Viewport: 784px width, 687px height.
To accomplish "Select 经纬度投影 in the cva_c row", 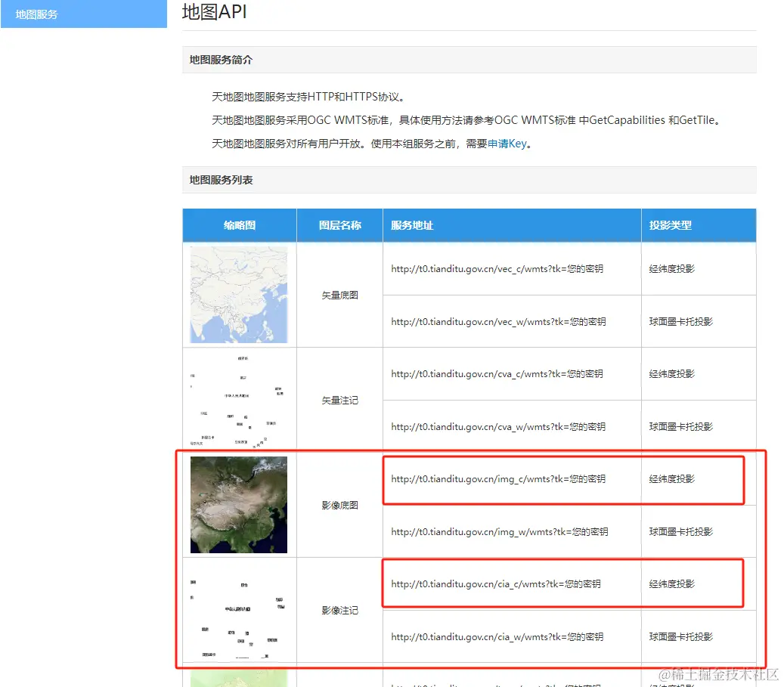I will (671, 374).
